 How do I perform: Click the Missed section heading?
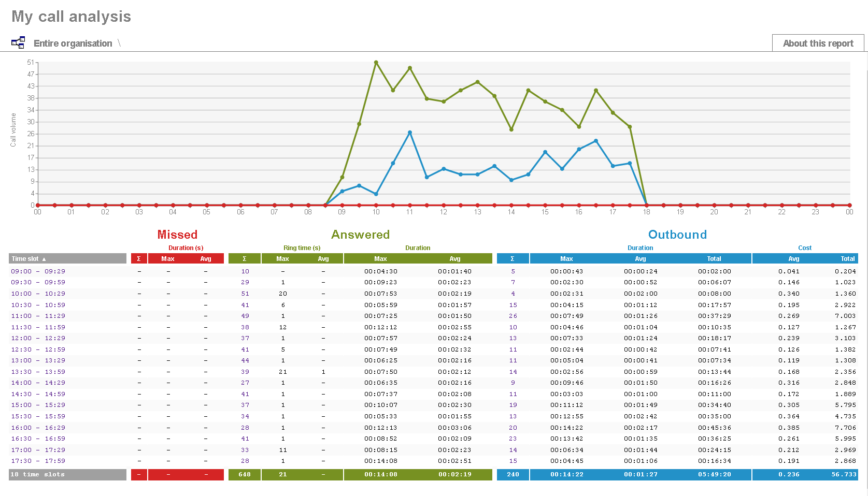(x=177, y=235)
